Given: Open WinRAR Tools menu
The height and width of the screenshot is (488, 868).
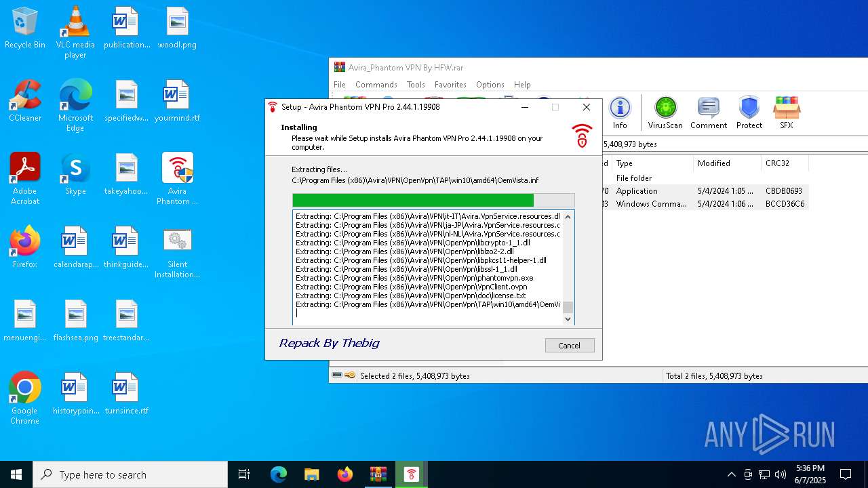Looking at the screenshot, I should 416,85.
